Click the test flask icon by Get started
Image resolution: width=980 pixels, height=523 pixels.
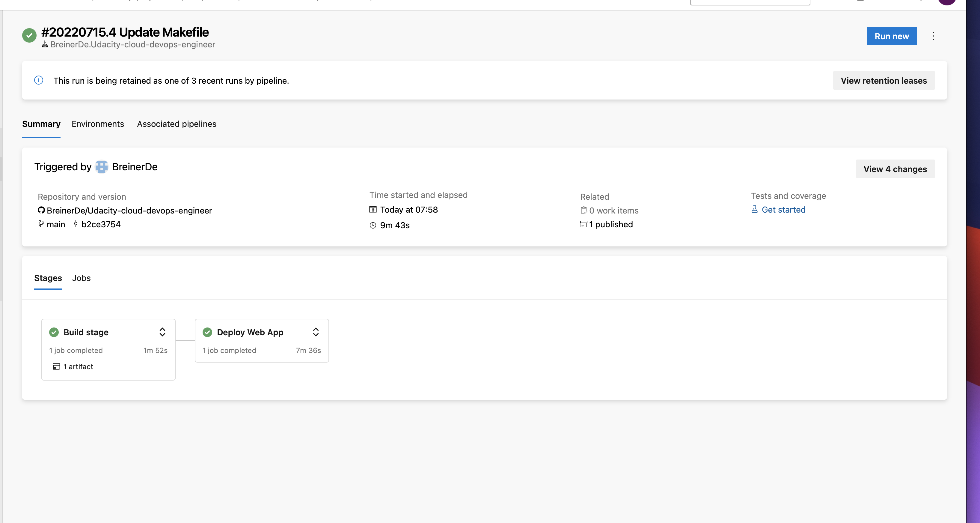[x=754, y=209]
